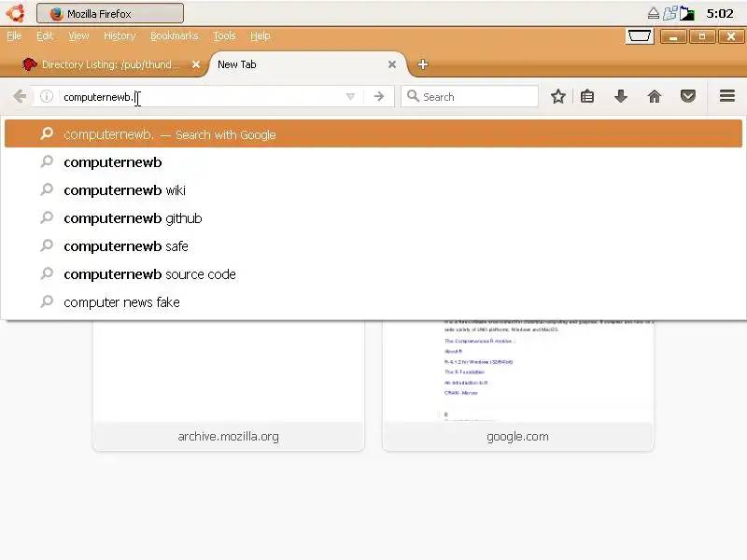
Task: Select suggestion 'computernewb wiki'
Action: (373, 190)
